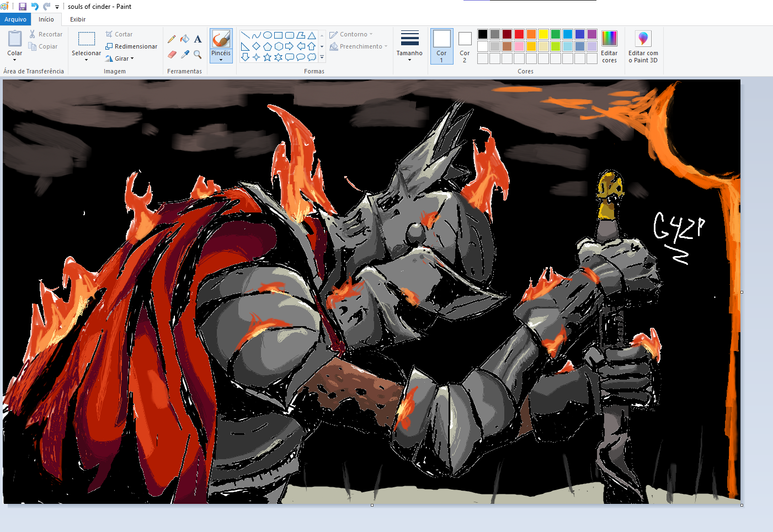The image size is (773, 532).
Task: Switch to the Exibir tab
Action: [x=78, y=19]
